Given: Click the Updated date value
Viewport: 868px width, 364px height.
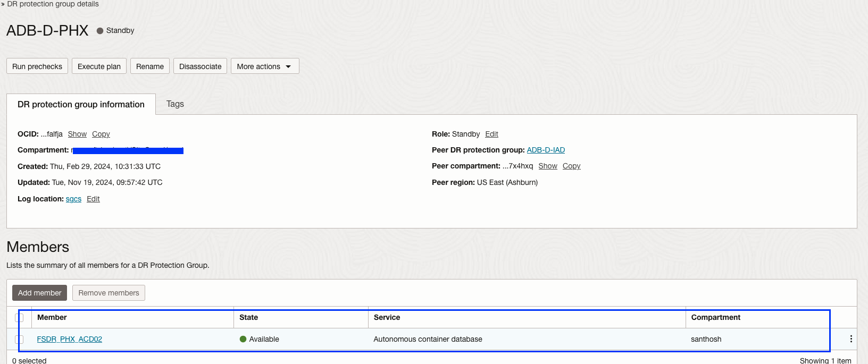Looking at the screenshot, I should pyautogui.click(x=107, y=182).
